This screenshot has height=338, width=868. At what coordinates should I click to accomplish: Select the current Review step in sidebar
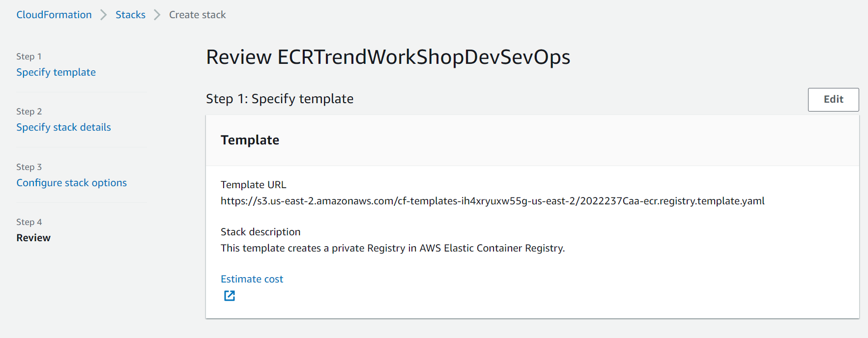[x=33, y=238]
